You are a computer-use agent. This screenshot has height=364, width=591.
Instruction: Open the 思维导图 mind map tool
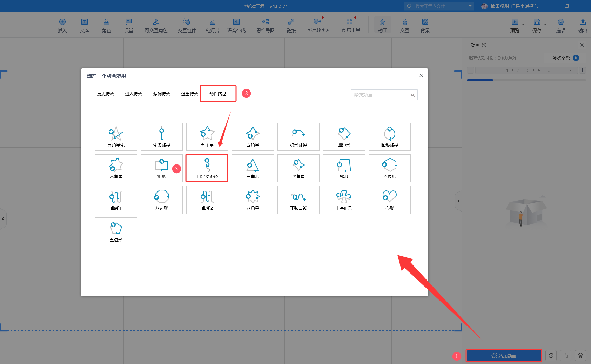[265, 25]
